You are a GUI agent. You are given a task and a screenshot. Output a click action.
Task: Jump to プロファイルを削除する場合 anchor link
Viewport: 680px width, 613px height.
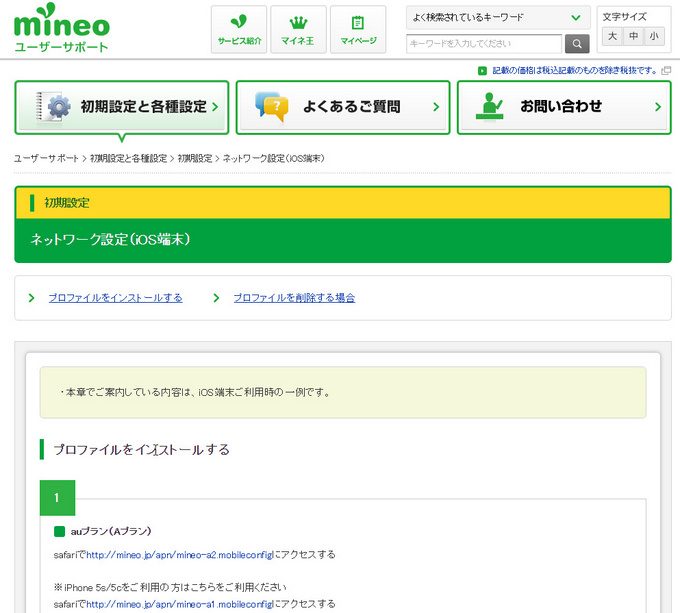click(294, 298)
